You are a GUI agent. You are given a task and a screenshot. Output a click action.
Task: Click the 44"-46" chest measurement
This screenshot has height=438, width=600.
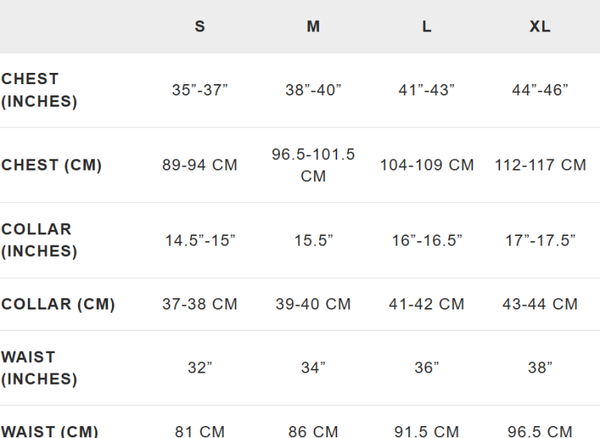(x=540, y=90)
